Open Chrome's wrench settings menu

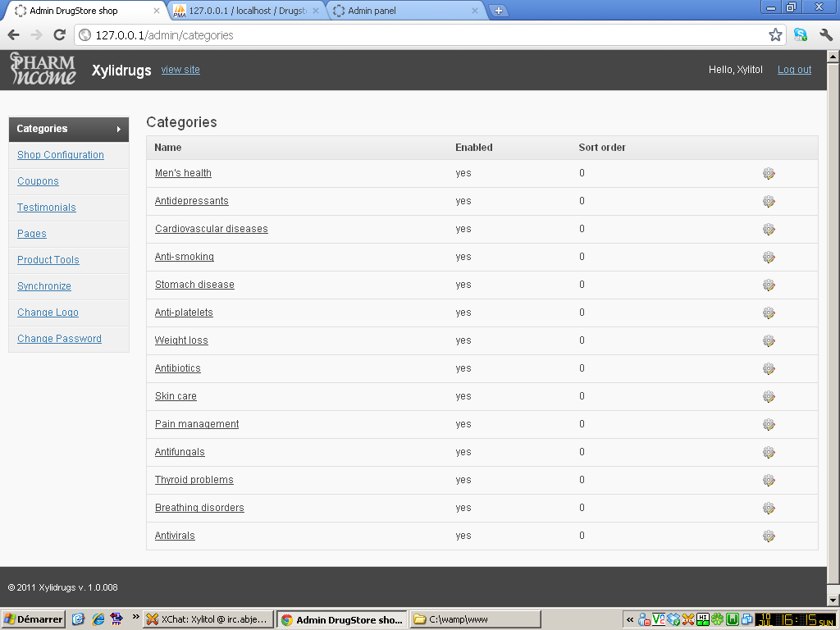[x=825, y=35]
